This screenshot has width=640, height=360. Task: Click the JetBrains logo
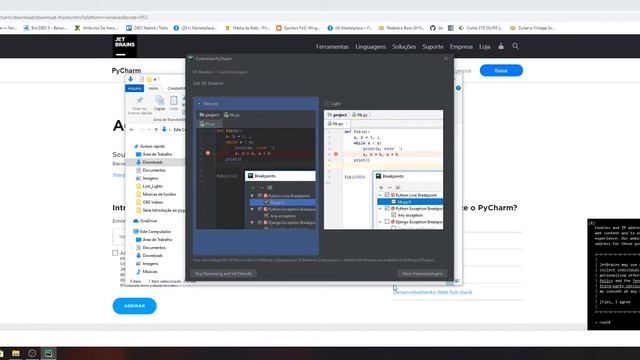tap(124, 46)
